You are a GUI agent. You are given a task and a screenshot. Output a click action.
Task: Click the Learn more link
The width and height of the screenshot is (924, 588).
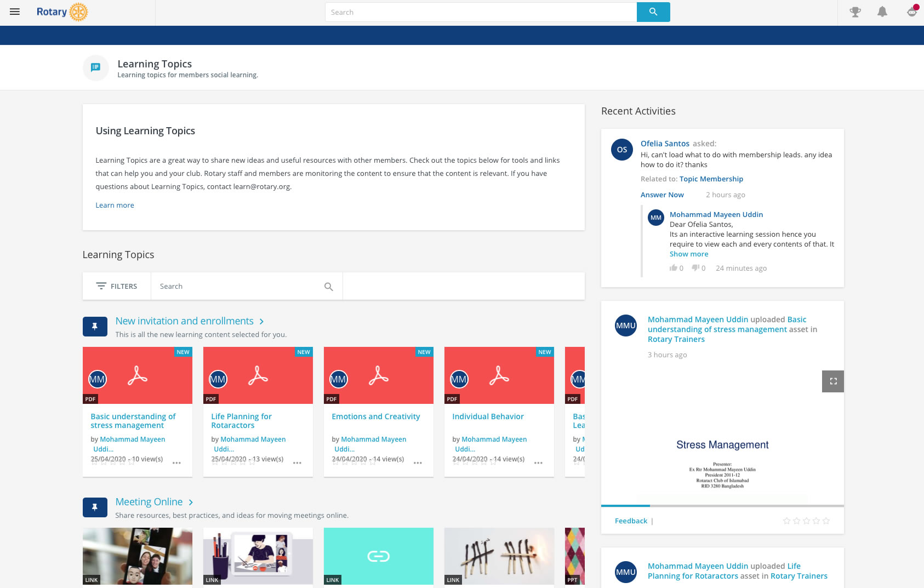115,205
